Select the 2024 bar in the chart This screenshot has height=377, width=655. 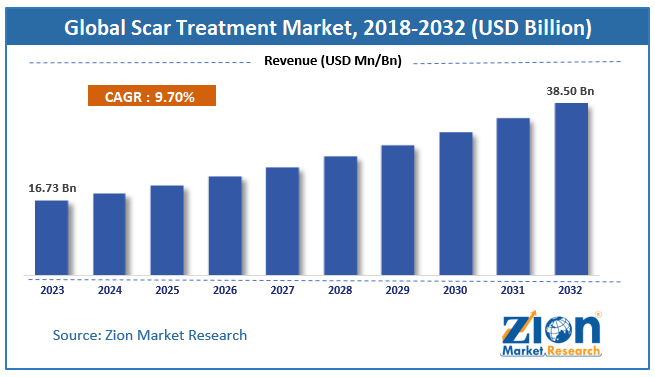pos(109,234)
